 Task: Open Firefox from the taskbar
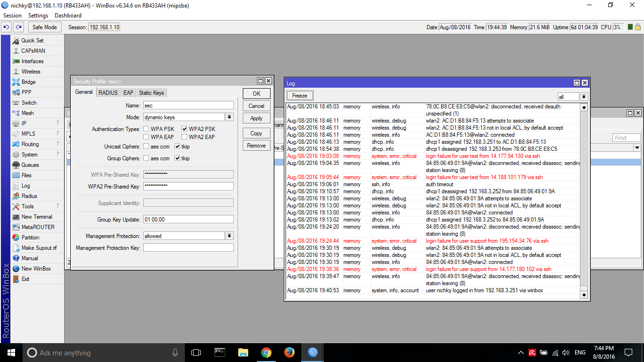tap(289, 353)
